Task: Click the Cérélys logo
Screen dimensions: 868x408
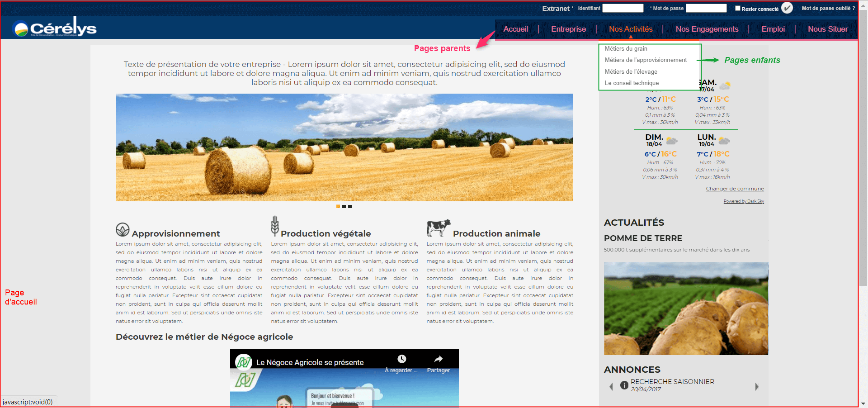Action: point(55,28)
